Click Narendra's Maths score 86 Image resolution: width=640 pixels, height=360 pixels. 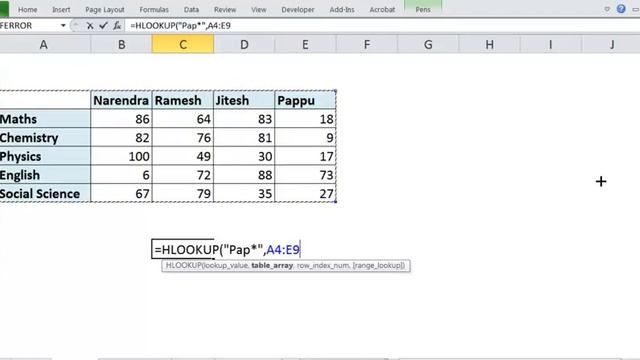pyautogui.click(x=121, y=119)
